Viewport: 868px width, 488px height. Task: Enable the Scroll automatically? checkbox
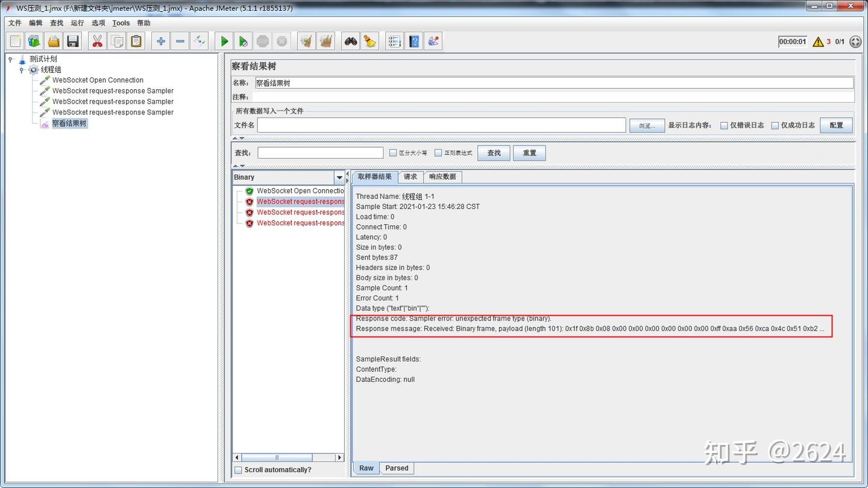tap(238, 470)
